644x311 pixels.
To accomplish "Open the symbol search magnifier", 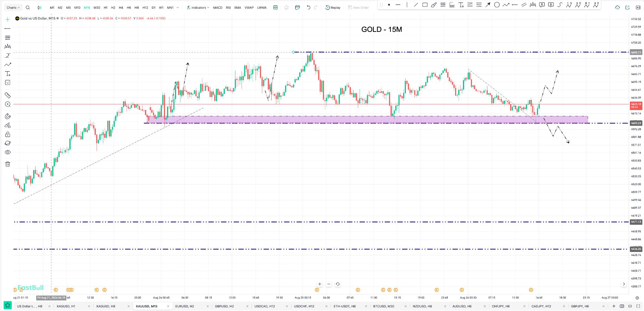I will [28, 7].
